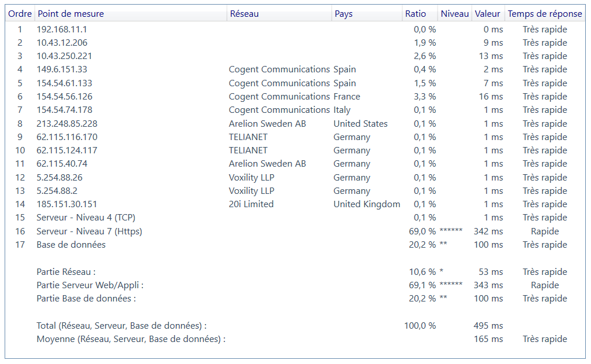This screenshot has height=364, width=591.
Task: Select the 5.254.88.26 measurement point
Action: (59, 178)
